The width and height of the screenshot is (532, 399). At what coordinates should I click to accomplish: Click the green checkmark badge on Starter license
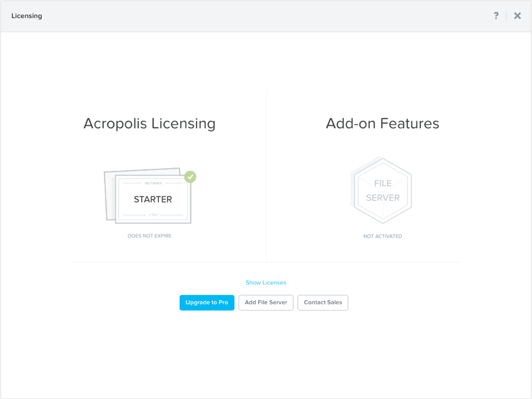(190, 177)
